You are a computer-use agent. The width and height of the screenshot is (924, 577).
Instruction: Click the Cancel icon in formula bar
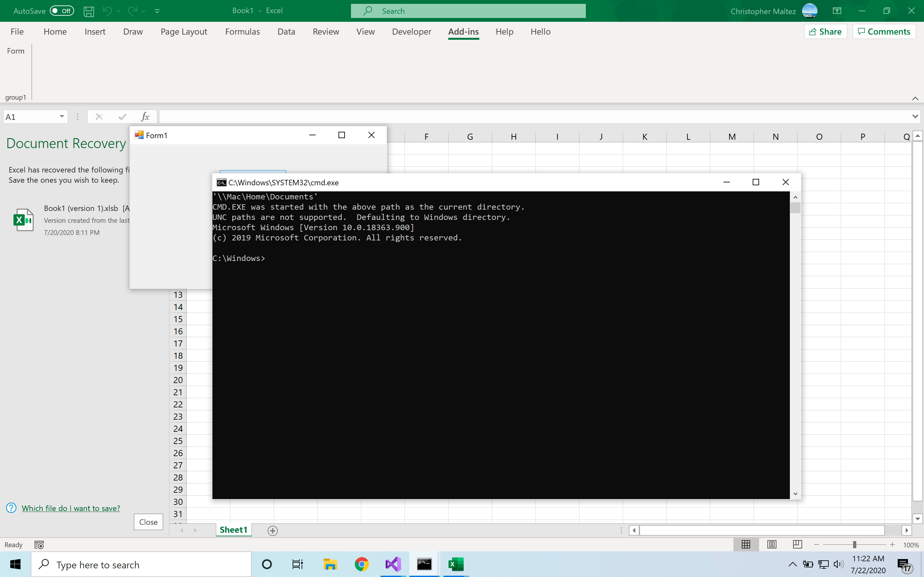[x=99, y=116]
